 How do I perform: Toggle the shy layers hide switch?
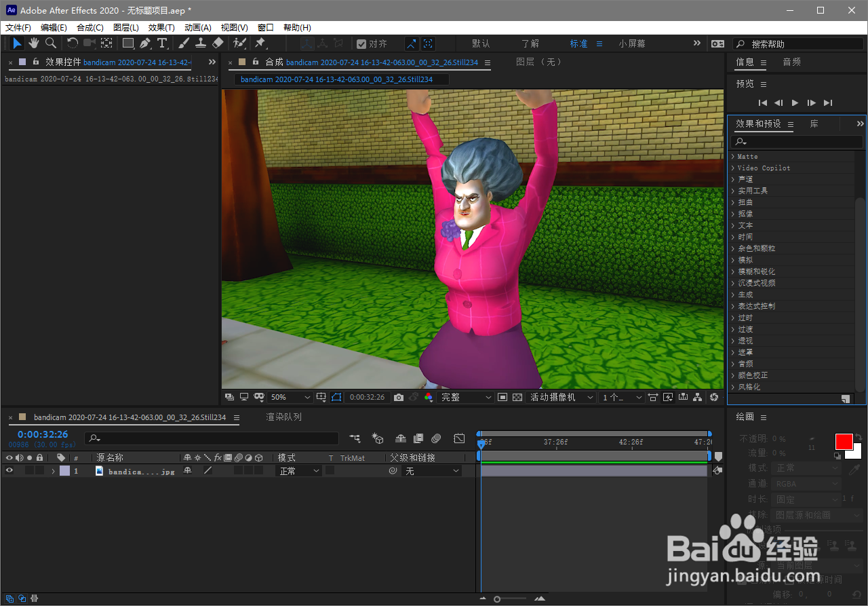point(401,439)
